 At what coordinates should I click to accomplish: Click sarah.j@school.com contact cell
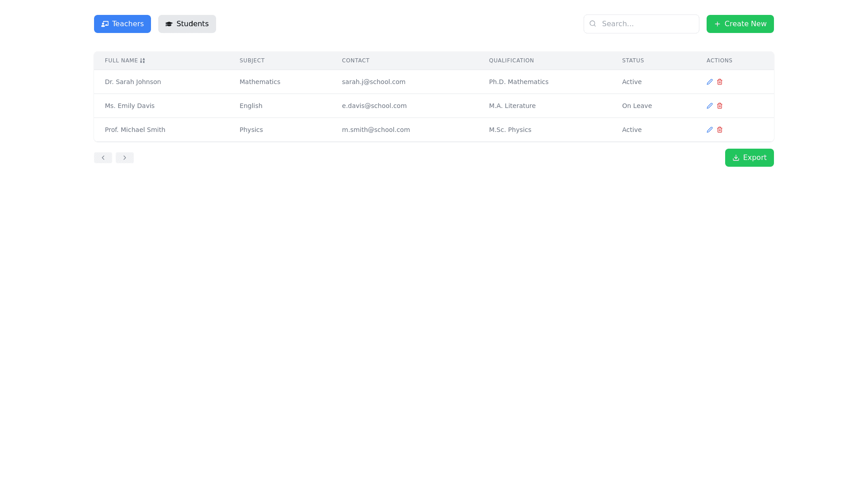tap(373, 82)
